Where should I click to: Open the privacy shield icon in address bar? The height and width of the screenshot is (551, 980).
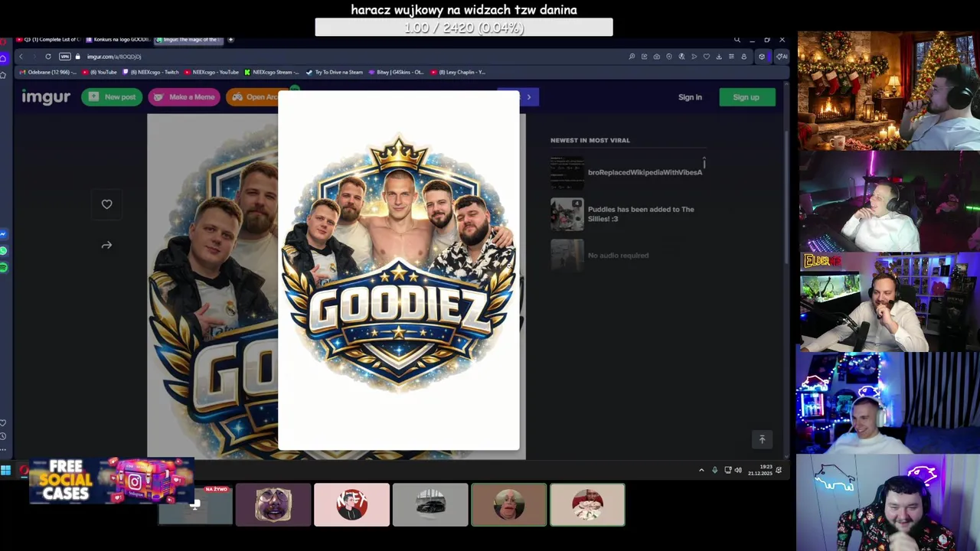pyautogui.click(x=669, y=57)
